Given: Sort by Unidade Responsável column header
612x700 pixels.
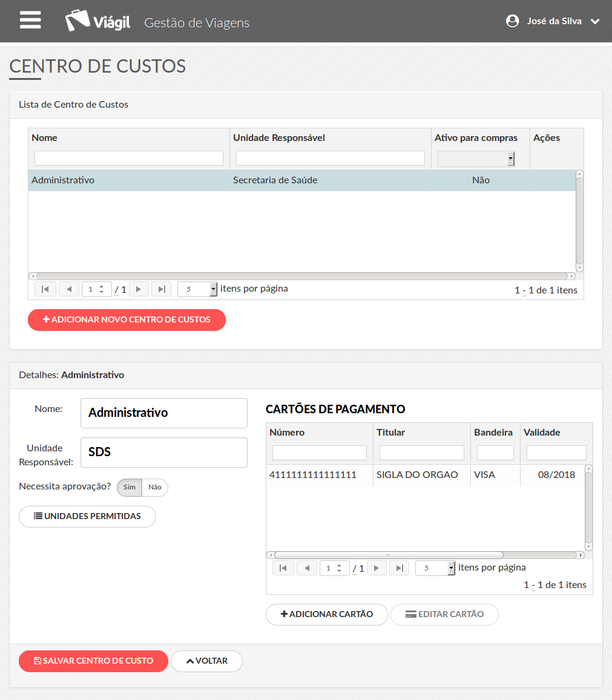Looking at the screenshot, I should (x=278, y=138).
